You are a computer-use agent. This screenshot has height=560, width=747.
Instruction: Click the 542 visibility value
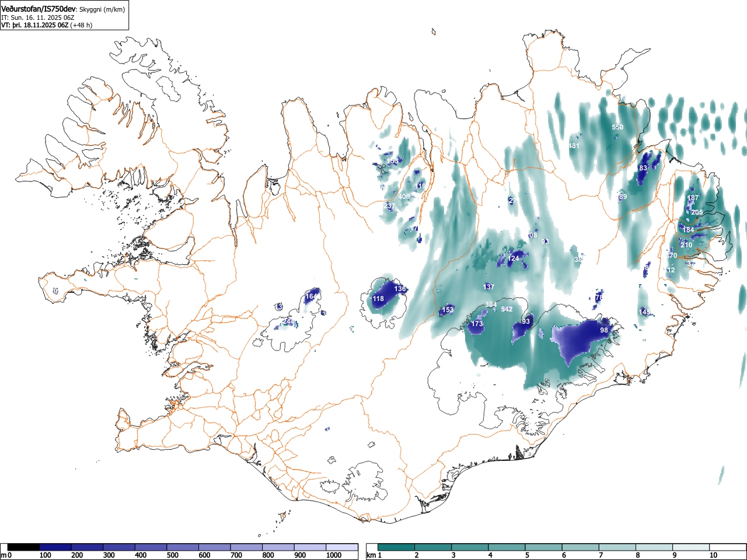pos(507,309)
